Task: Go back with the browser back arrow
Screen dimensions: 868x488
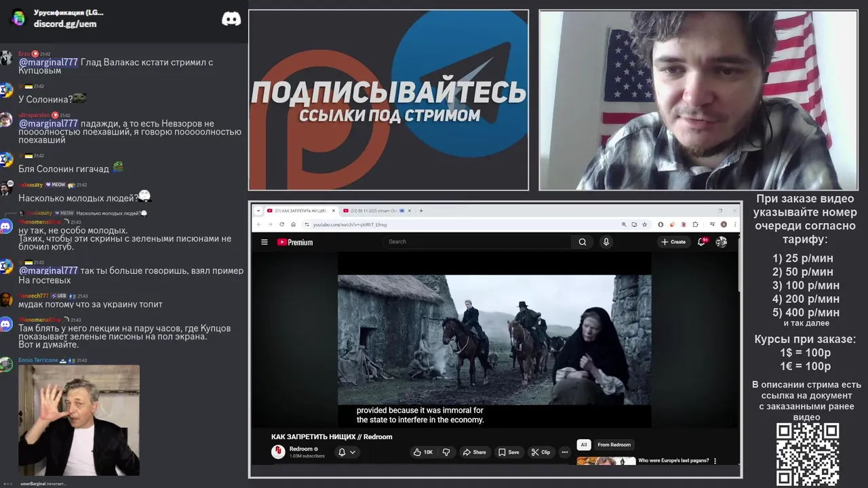Action: (x=258, y=224)
